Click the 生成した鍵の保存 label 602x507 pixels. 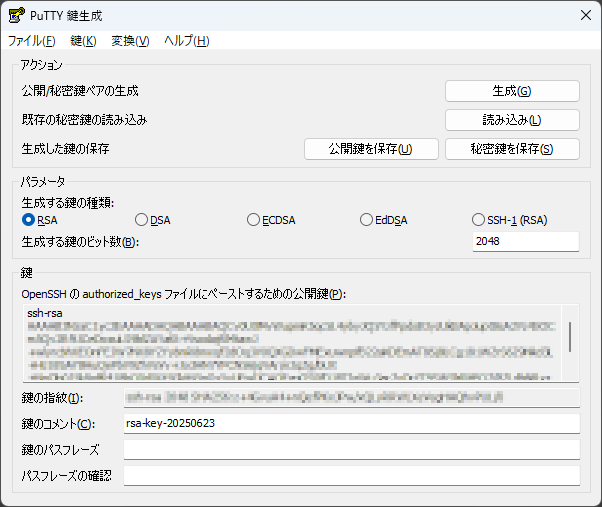[65, 149]
